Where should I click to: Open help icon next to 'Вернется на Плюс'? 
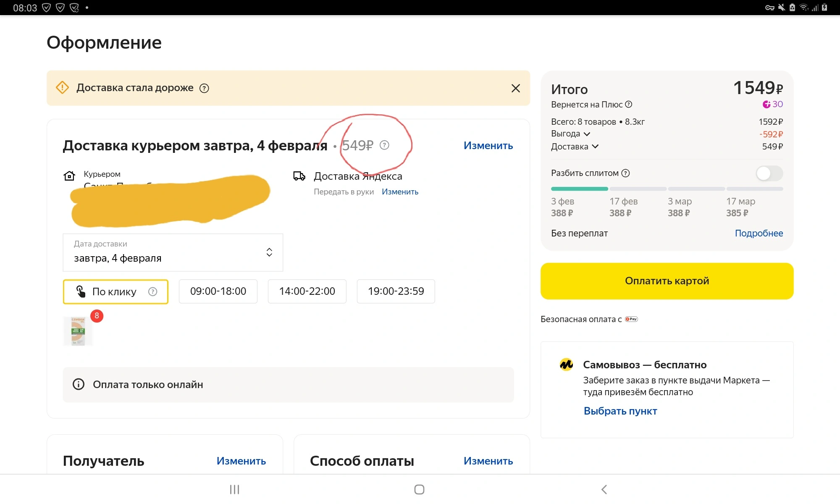[629, 104]
